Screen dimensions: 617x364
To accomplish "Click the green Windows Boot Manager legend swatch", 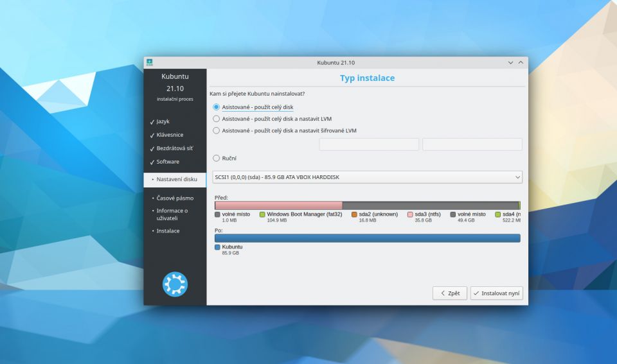I will tap(262, 214).
